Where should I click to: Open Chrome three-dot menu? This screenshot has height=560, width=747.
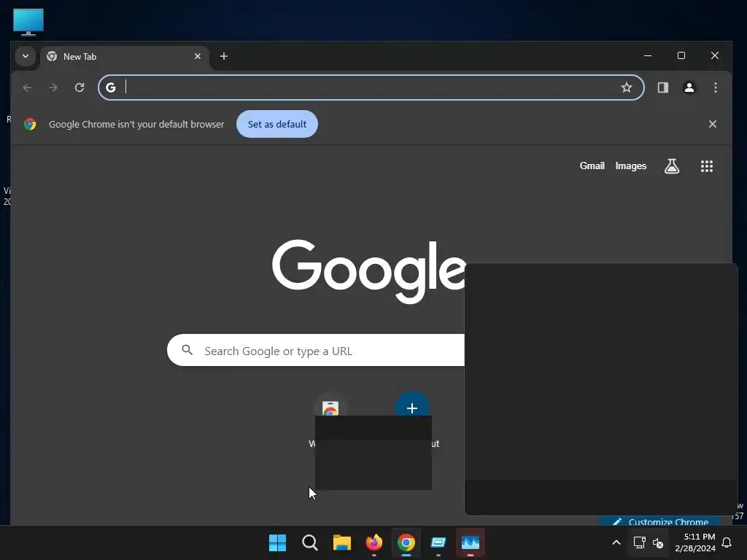(715, 87)
